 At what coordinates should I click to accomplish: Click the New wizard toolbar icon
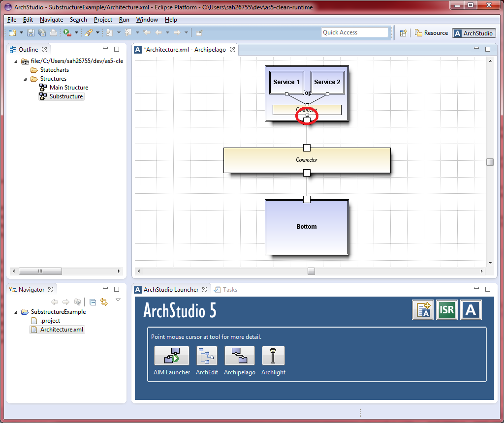point(12,32)
